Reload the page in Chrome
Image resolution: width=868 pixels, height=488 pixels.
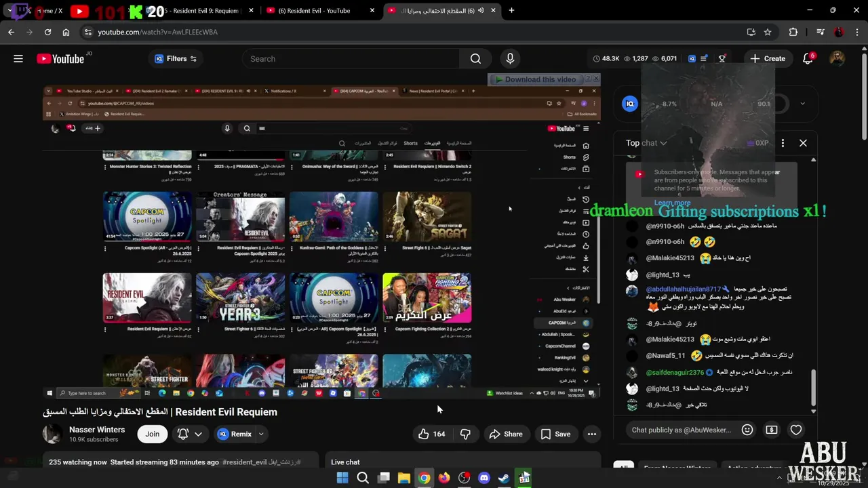(47, 32)
